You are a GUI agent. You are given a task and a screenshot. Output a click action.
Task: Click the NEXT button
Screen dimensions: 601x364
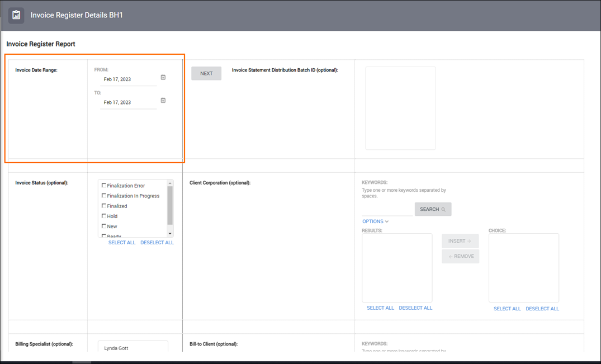pos(206,74)
